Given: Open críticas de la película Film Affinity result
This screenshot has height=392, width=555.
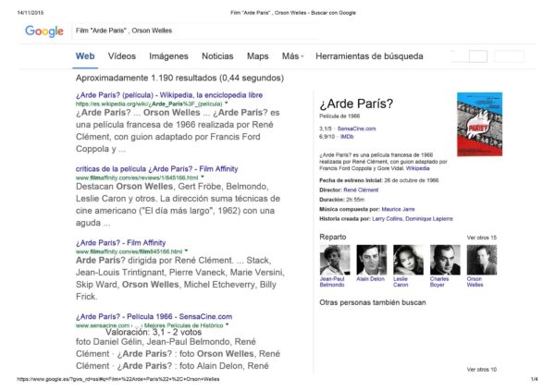Looking at the screenshot, I should (157, 169).
